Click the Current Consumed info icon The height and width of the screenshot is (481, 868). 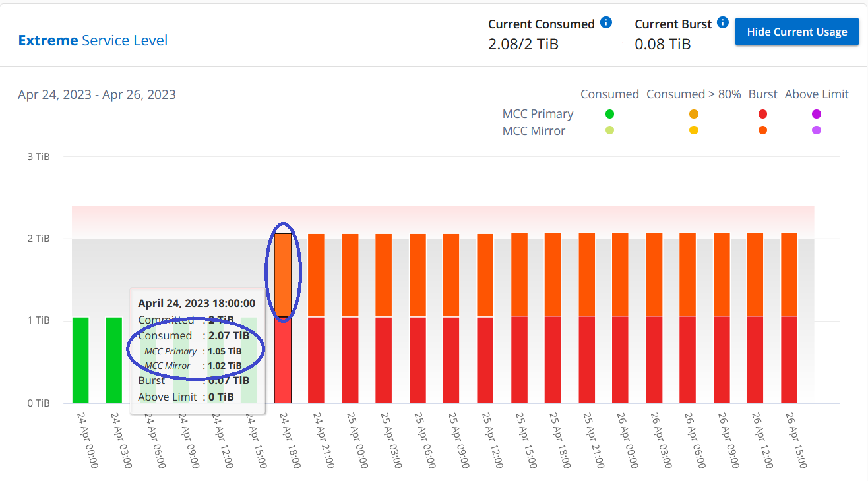(606, 23)
